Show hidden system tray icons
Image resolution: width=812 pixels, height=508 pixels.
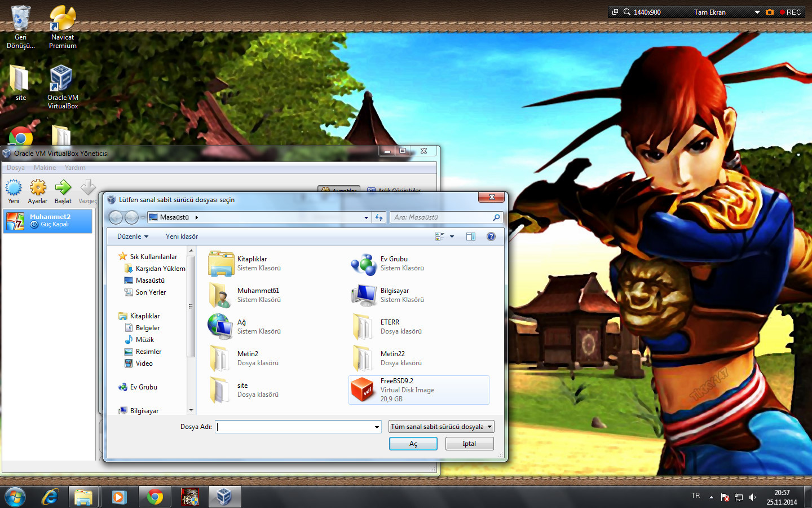[711, 497]
